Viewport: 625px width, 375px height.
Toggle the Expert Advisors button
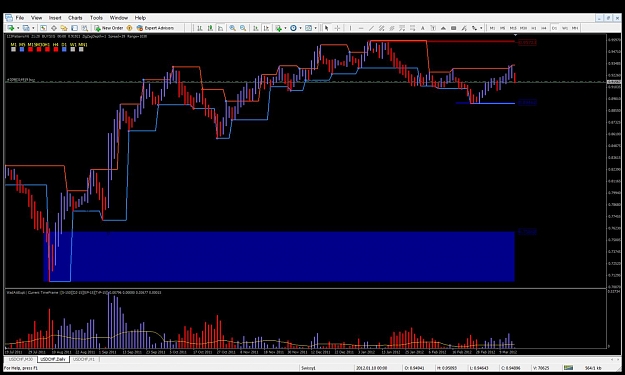pyautogui.click(x=155, y=28)
